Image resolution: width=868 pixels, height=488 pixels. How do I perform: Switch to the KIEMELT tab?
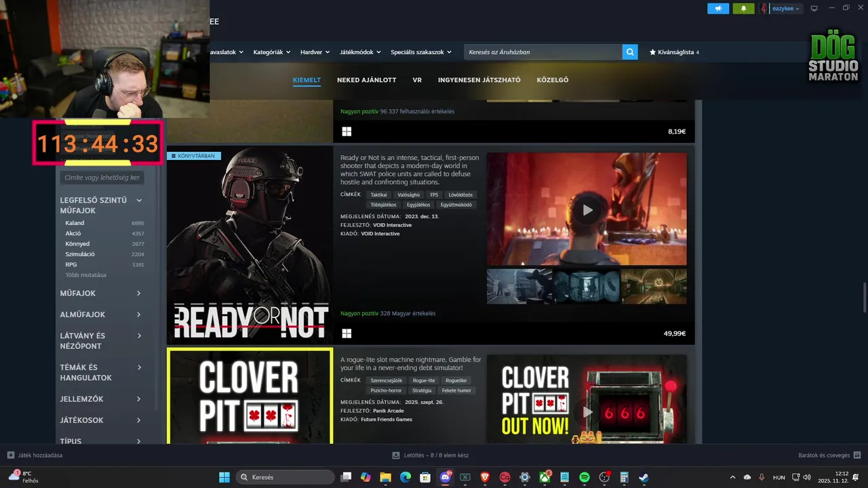tap(307, 80)
